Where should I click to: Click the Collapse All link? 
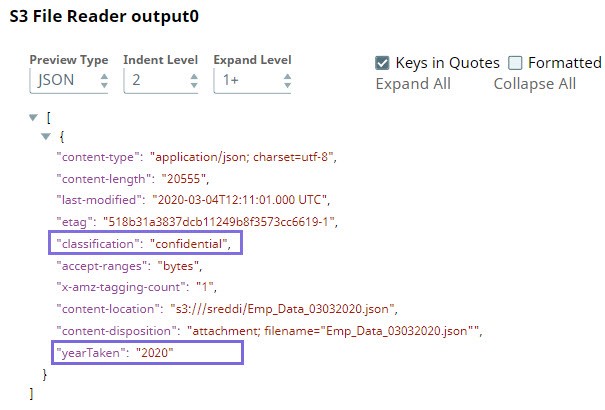534,84
